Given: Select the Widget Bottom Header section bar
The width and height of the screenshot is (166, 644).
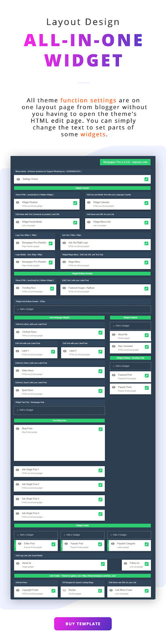Looking at the screenshot, I should pos(83,274).
